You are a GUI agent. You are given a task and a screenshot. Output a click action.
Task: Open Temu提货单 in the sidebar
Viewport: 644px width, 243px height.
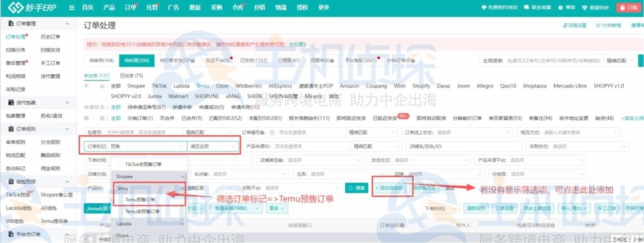(x=54, y=221)
